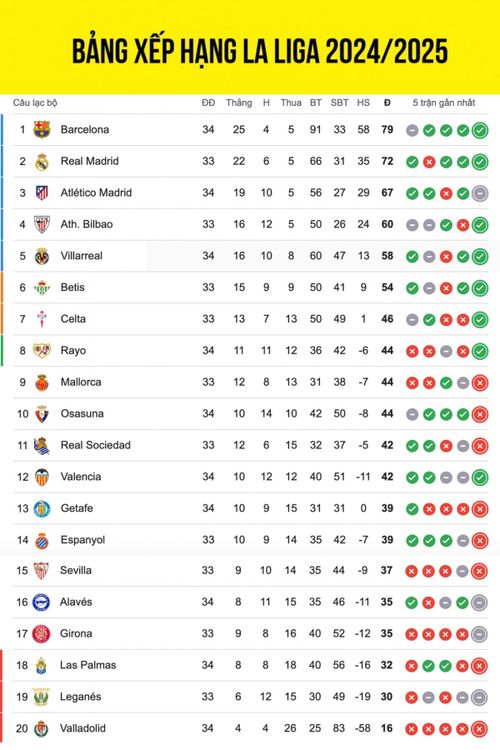Screen dimensions: 500x750
Task: Click the Valencia club crest
Action: click(42, 477)
